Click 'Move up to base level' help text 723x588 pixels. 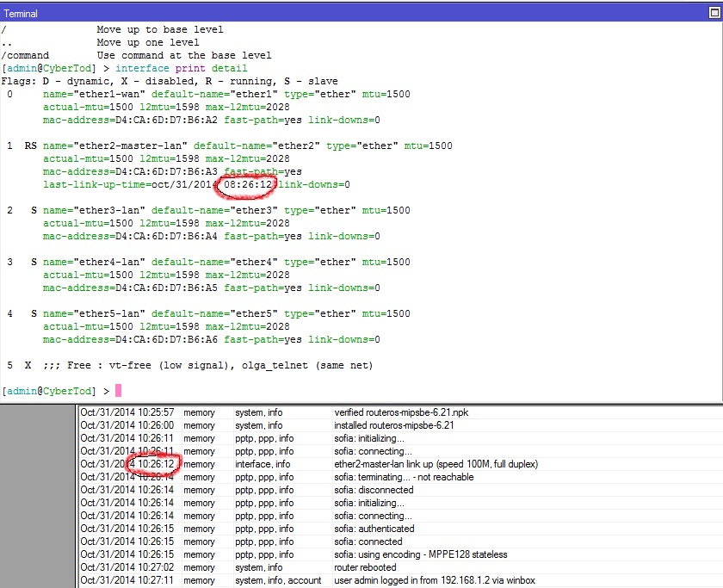(160, 29)
